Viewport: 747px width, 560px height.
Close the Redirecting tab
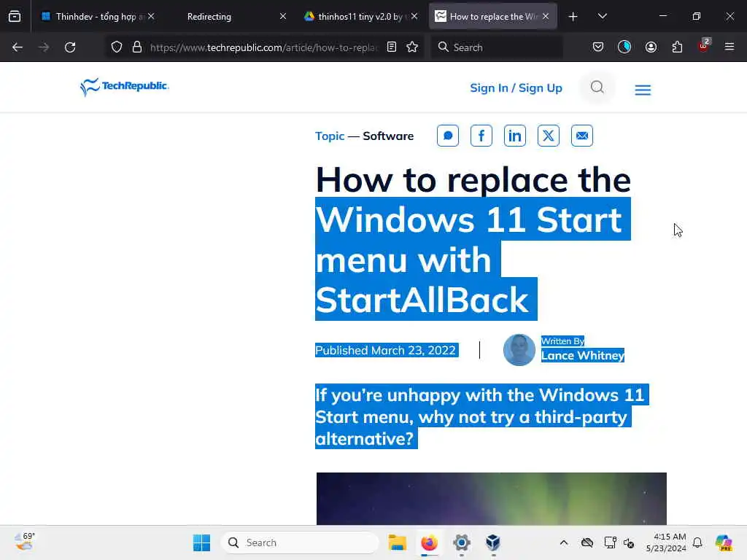click(x=283, y=16)
